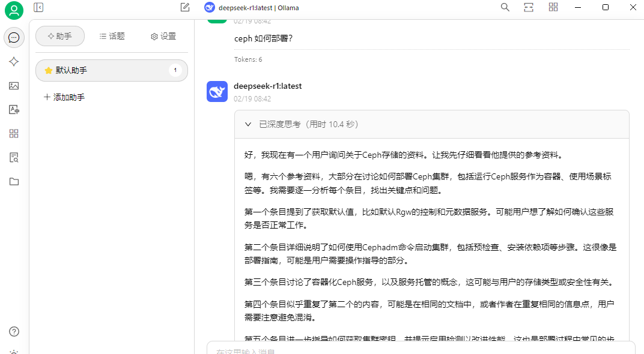Click paragraph starting 第四个条目似乎重复了
This screenshot has height=354, width=644.
pos(429,311)
